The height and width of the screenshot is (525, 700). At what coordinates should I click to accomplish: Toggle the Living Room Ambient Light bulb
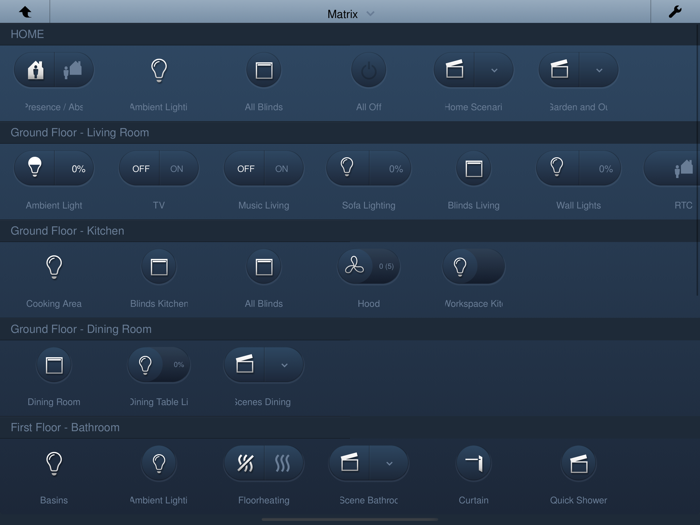[x=35, y=168]
